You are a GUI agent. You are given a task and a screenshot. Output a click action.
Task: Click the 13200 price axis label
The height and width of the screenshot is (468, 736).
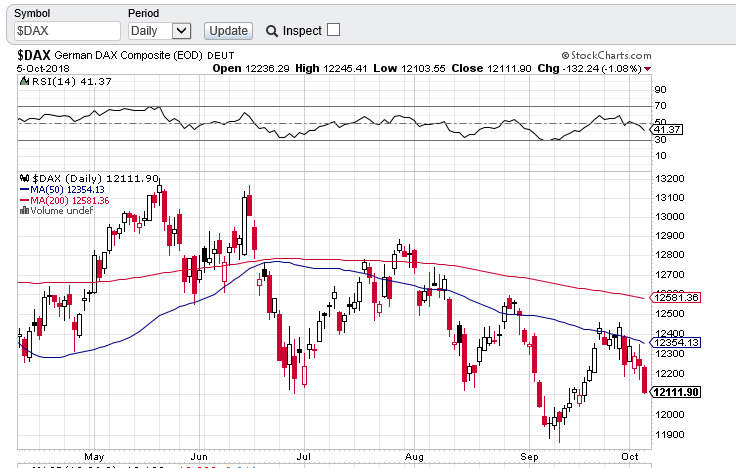point(670,179)
